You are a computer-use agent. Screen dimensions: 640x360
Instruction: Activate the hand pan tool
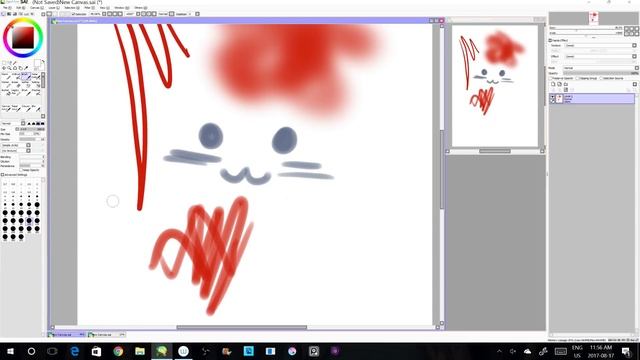click(20, 68)
